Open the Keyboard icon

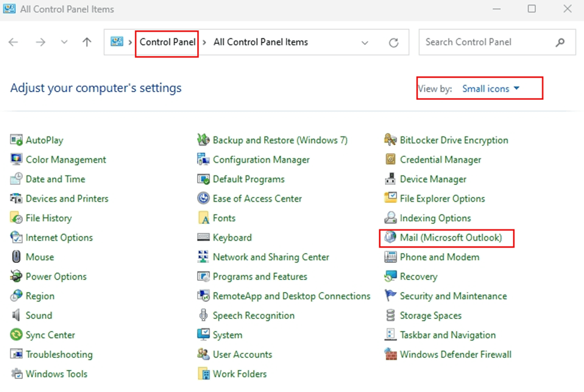tap(204, 238)
